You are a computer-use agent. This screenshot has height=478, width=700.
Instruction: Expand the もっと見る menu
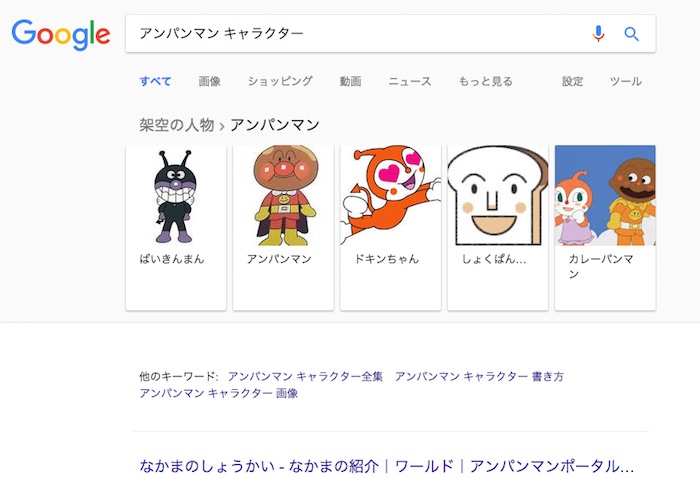point(485,81)
